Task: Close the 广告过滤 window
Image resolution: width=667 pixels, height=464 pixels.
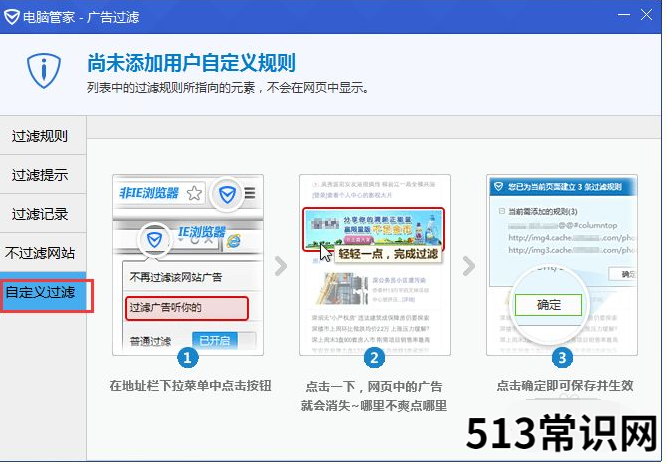Action: pos(647,15)
